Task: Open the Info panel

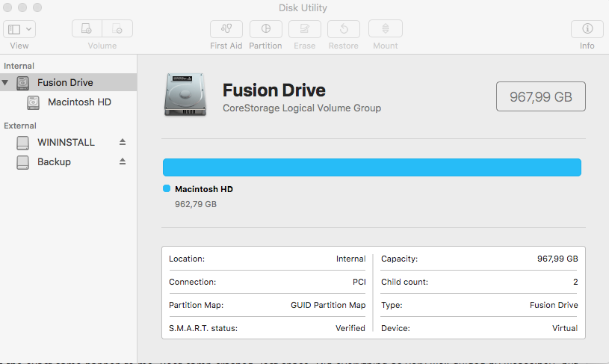Action: 587,28
